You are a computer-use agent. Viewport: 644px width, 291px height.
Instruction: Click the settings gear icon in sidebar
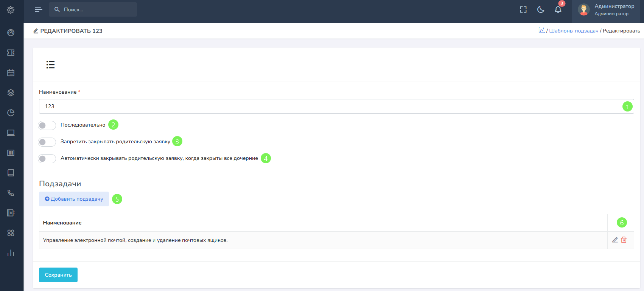click(x=11, y=10)
